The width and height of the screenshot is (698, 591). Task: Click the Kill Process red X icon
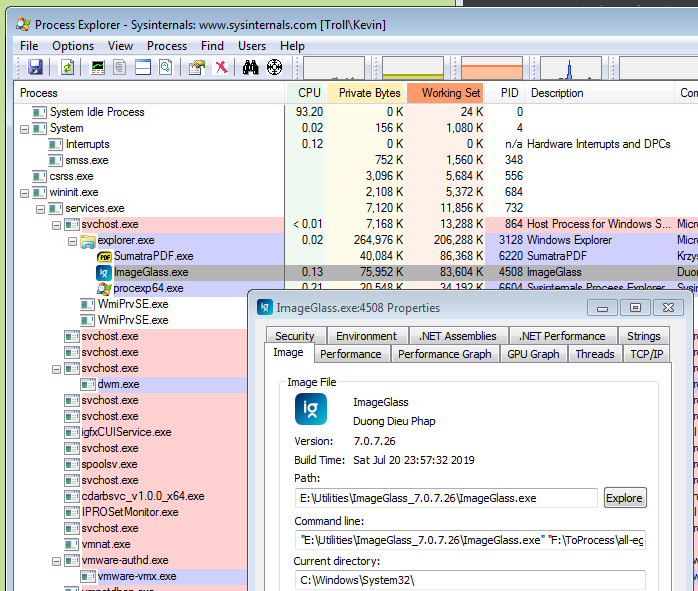[221, 68]
